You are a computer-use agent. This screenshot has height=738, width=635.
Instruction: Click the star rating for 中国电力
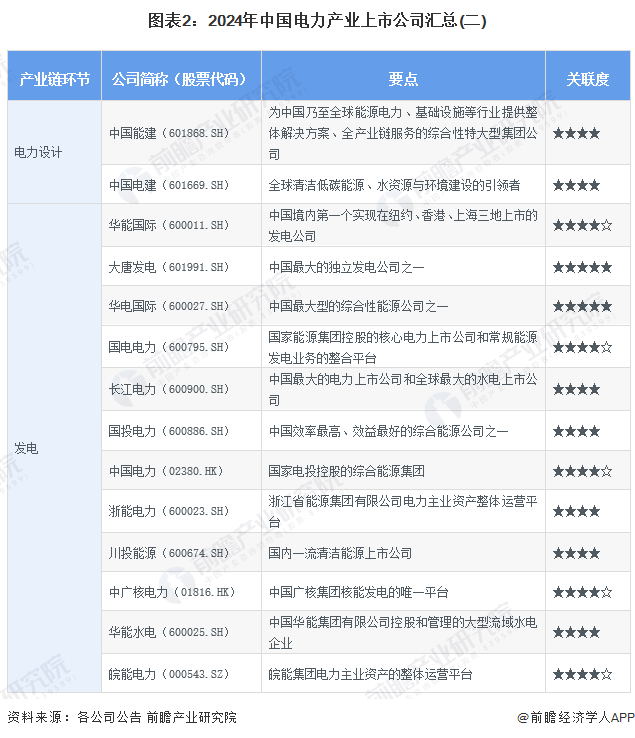tap(582, 471)
